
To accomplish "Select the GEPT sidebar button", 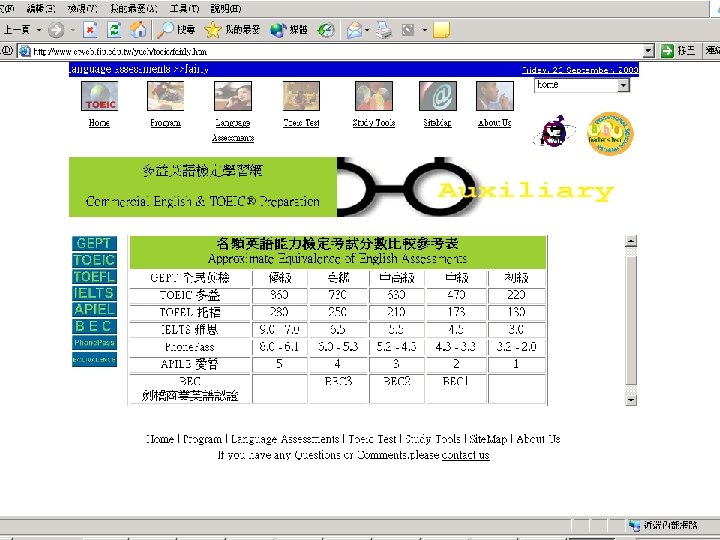I will (94, 243).
